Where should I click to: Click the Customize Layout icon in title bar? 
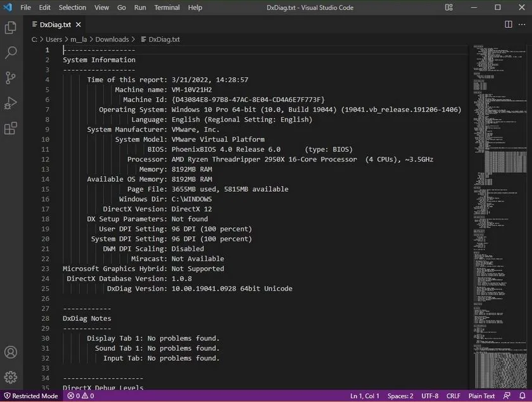[449, 7]
